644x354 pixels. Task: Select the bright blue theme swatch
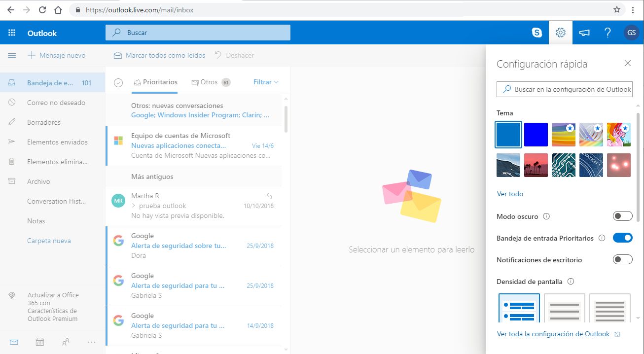536,135
